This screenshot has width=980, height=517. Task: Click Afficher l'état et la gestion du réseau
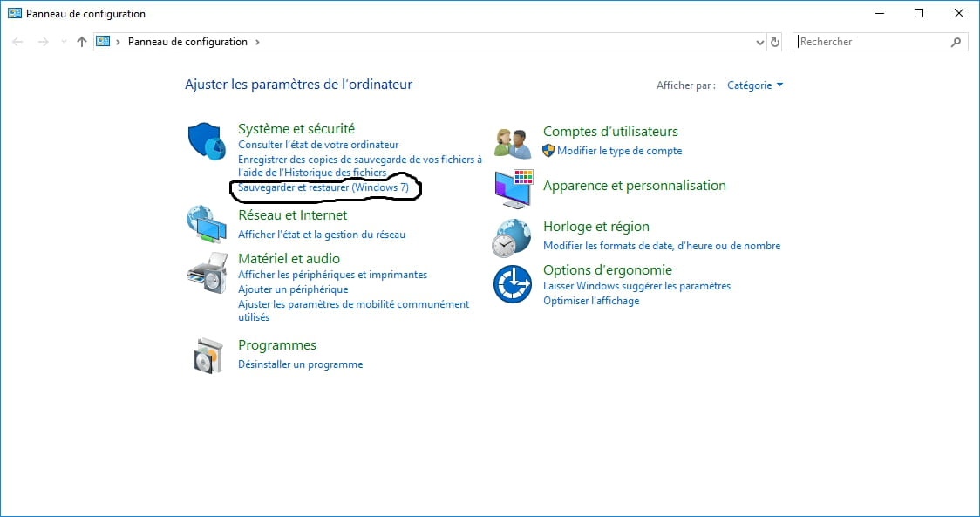click(321, 235)
